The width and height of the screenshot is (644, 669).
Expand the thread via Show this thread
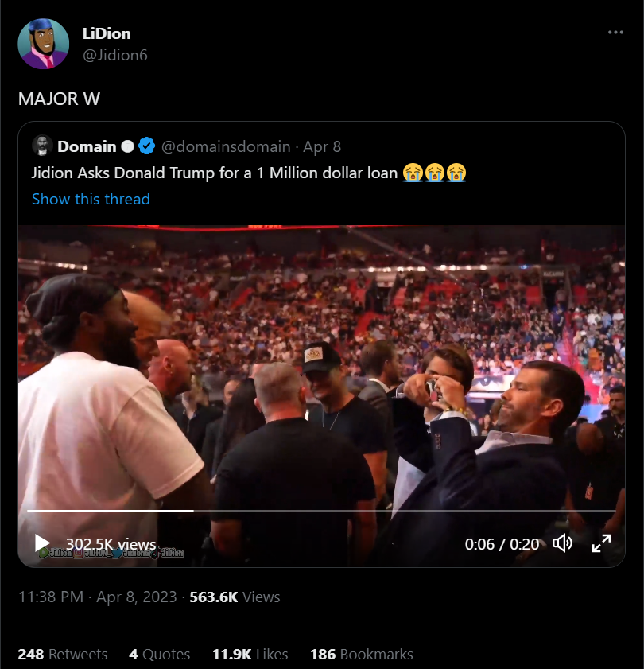click(90, 199)
